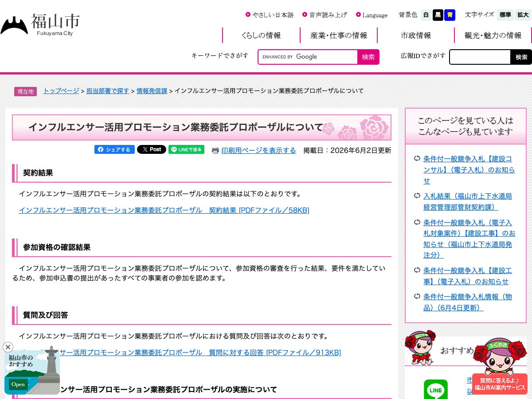Focus the Google keyword search field

coord(308,57)
